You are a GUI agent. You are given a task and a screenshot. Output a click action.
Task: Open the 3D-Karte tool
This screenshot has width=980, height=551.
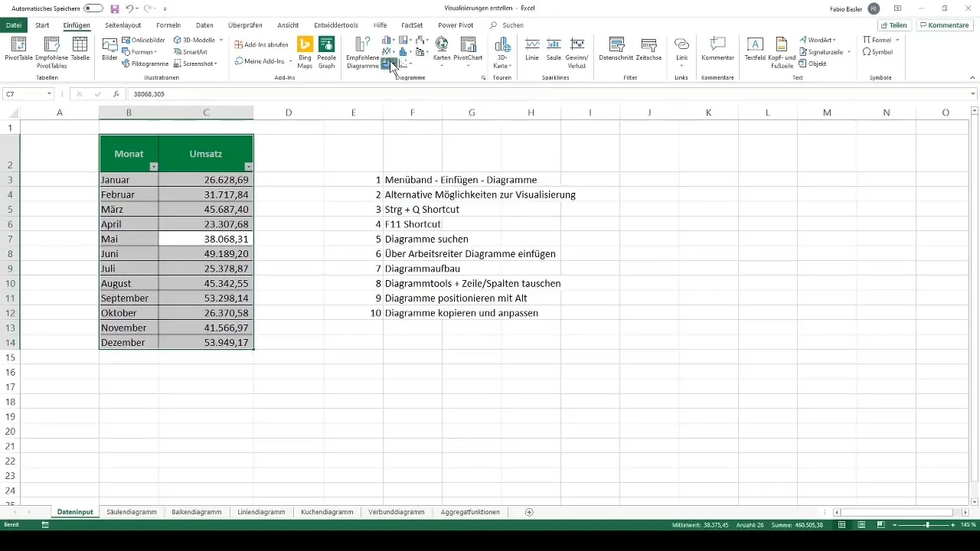pyautogui.click(x=502, y=52)
